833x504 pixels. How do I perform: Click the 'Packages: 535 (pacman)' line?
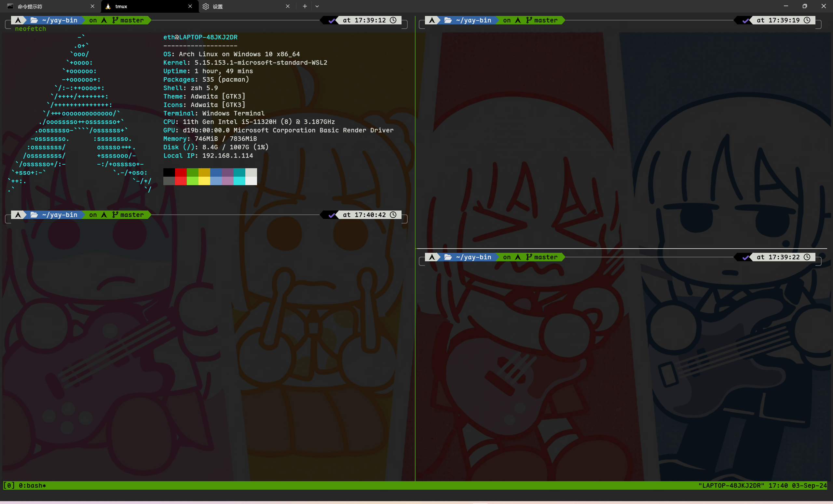[206, 79]
